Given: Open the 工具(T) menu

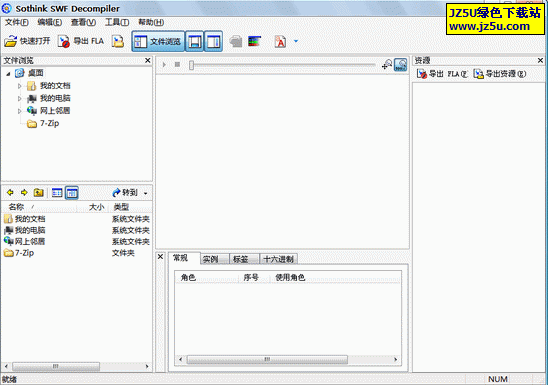Looking at the screenshot, I should click(x=117, y=22).
